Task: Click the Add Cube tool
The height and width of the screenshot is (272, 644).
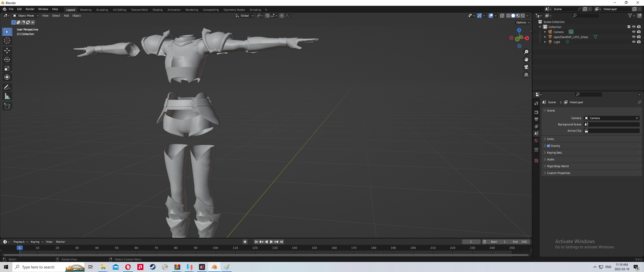Action: [x=7, y=106]
